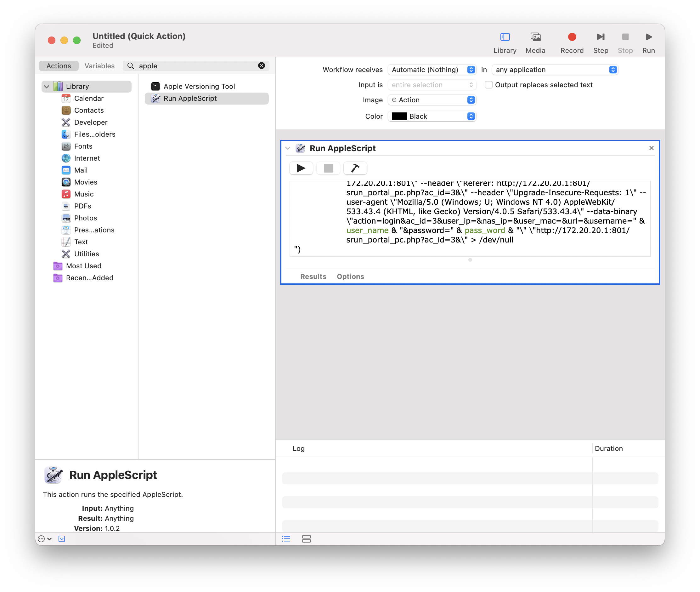The image size is (700, 592).
Task: Switch to the Variables tab
Action: 99,66
